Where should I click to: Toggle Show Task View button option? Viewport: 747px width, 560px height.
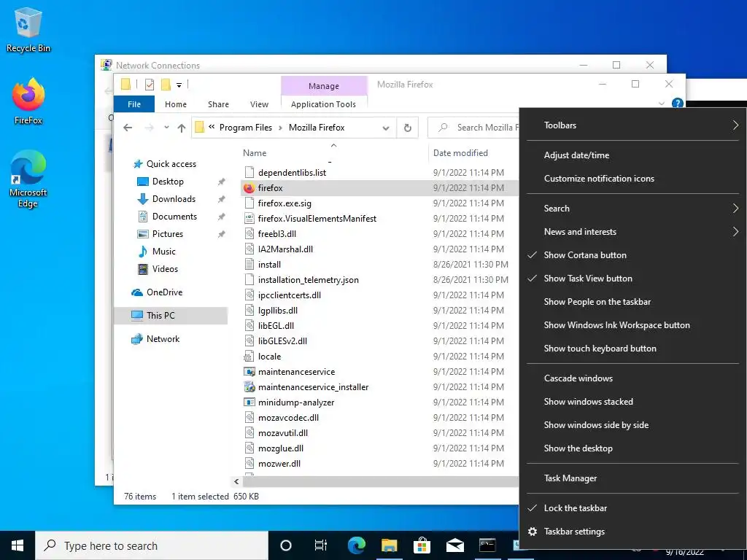tap(632, 279)
